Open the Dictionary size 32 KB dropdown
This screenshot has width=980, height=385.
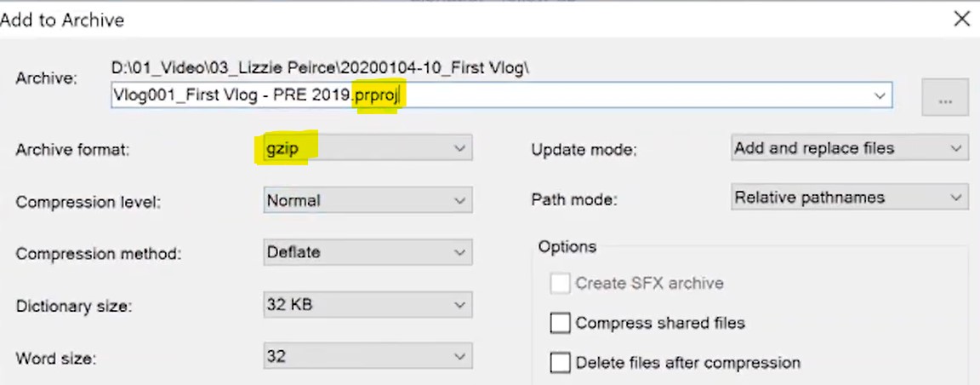click(x=367, y=304)
